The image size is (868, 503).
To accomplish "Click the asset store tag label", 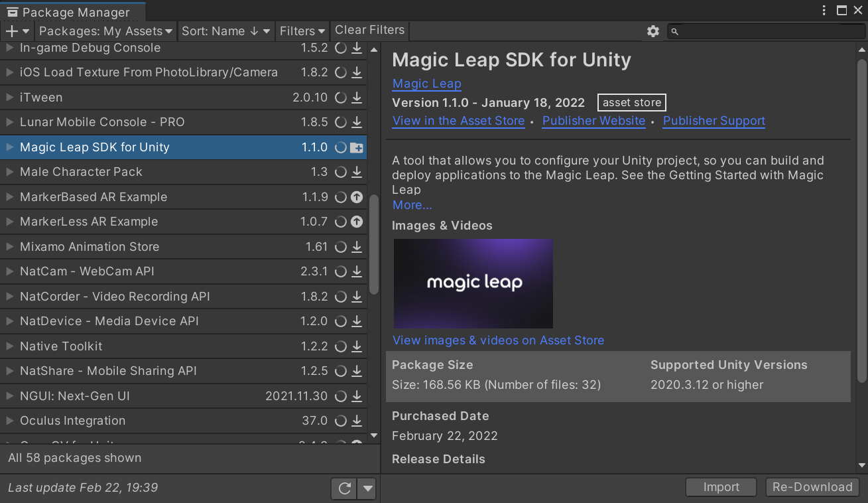I will click(632, 103).
